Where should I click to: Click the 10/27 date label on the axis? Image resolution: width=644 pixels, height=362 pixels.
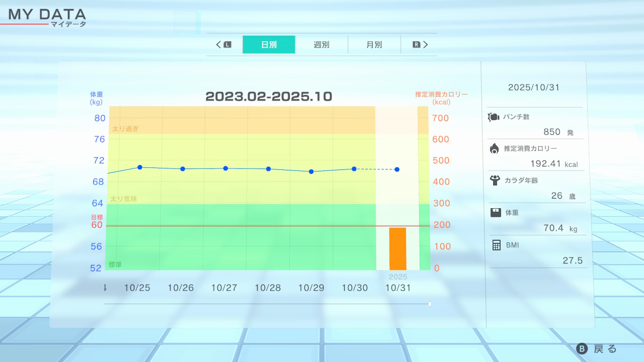(x=224, y=288)
